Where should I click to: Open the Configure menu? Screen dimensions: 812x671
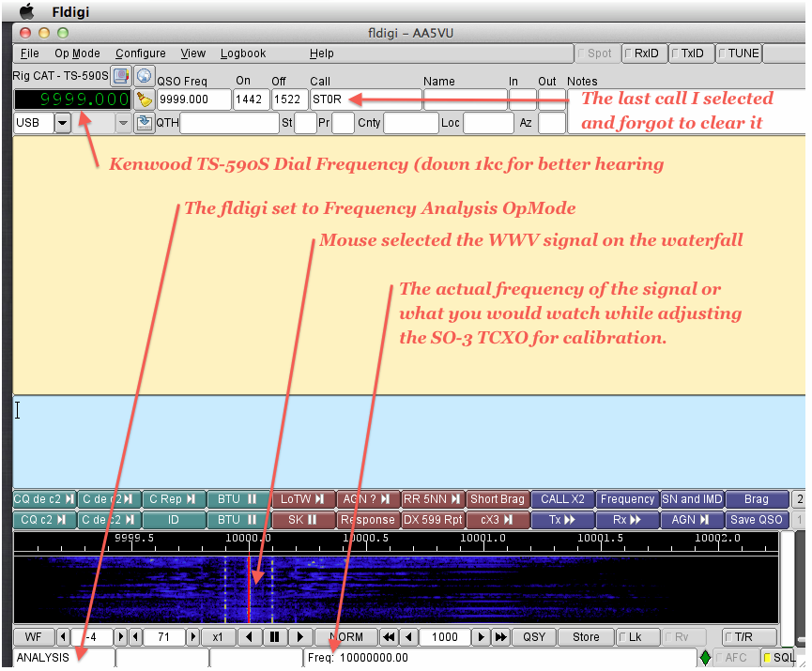[140, 53]
